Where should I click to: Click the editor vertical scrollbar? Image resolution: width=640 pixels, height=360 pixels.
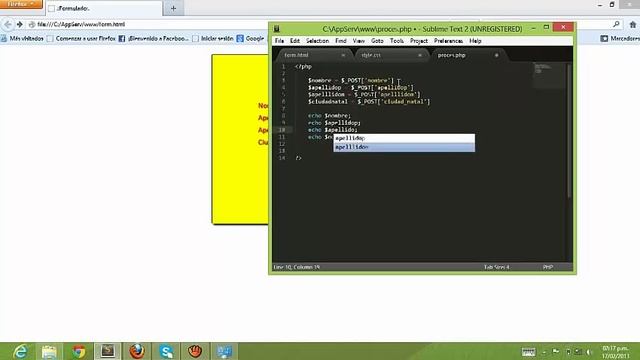(x=569, y=131)
